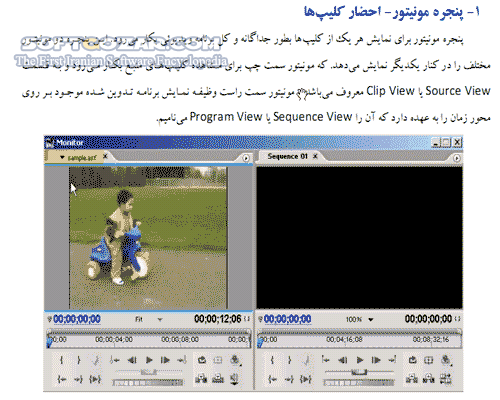Click the Lift button in the program monitor
Image resolution: width=500 pixels, height=400 pixels.
coord(412,379)
